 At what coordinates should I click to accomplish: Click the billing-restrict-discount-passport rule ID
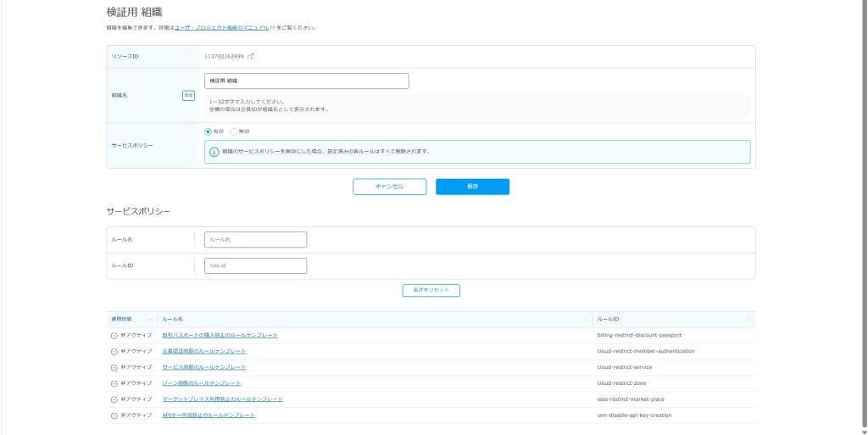click(639, 336)
